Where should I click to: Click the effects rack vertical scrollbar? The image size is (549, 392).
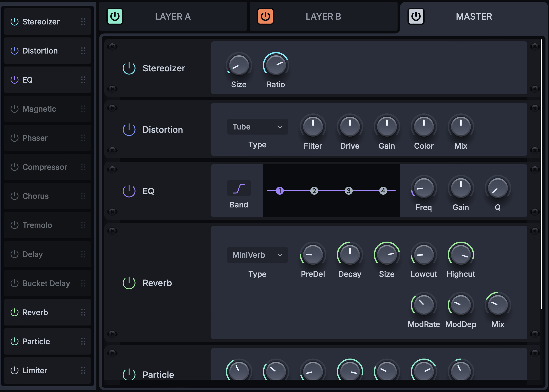(x=542, y=174)
